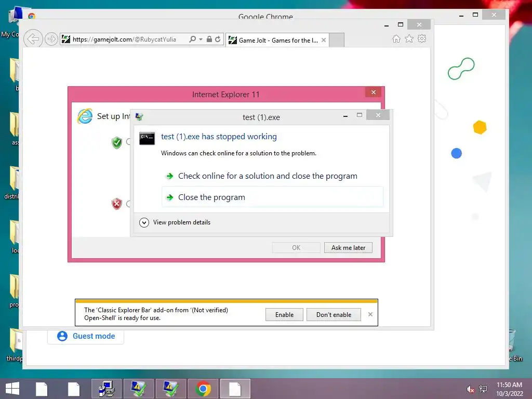Open the network computers taskbar icon
The width and height of the screenshot is (532, 399).
coord(106,389)
